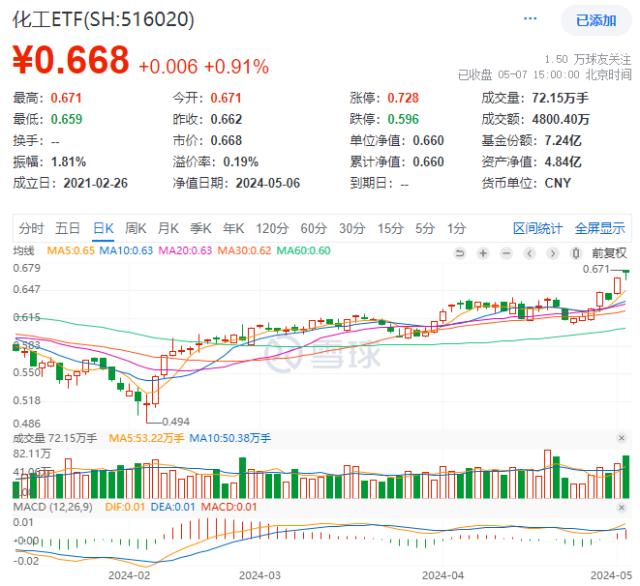This screenshot has height=586, width=640.
Task: Click the 2024-04 date axis label
Action: (x=443, y=575)
